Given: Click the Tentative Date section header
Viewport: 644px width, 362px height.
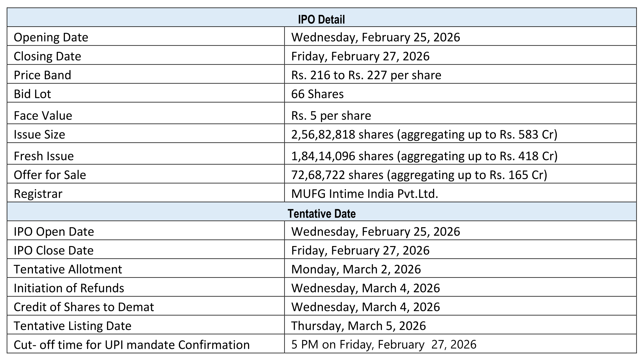Looking at the screenshot, I should click(321, 214).
